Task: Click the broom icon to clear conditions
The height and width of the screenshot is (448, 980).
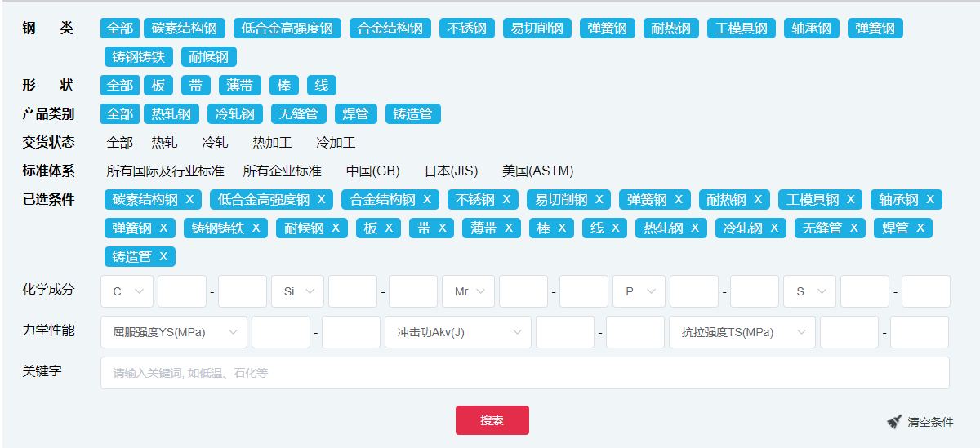Action: click(895, 422)
